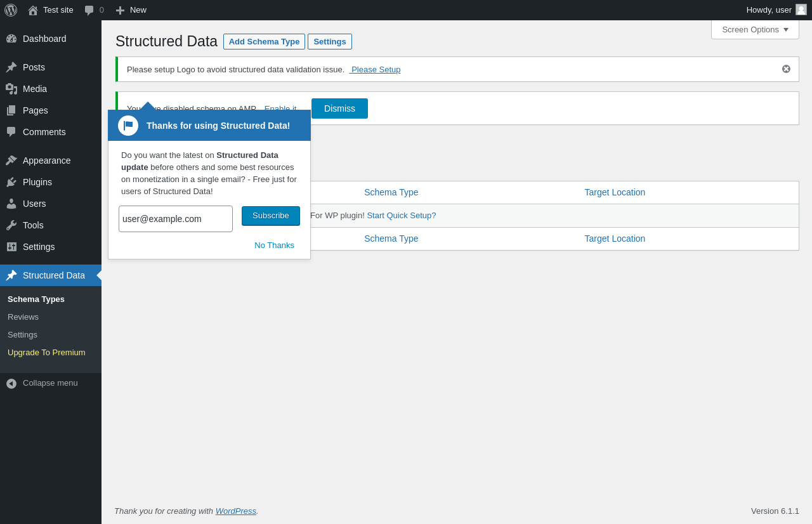Click the Add Schema Type button
Viewport: 812px width, 524px height.
pyautogui.click(x=264, y=42)
